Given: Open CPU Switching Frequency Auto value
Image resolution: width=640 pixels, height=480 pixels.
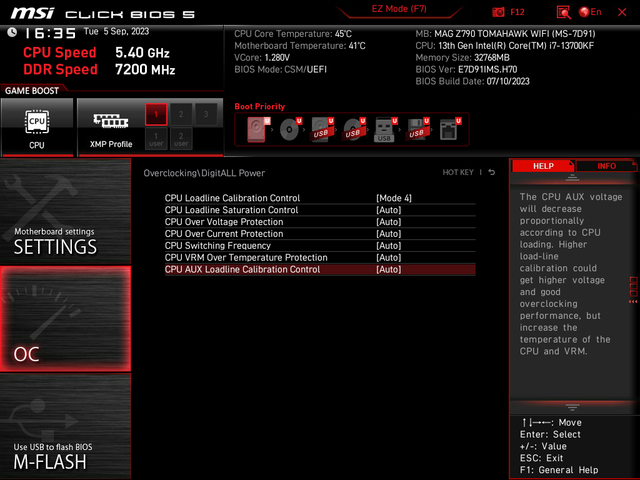Looking at the screenshot, I should 389,245.
